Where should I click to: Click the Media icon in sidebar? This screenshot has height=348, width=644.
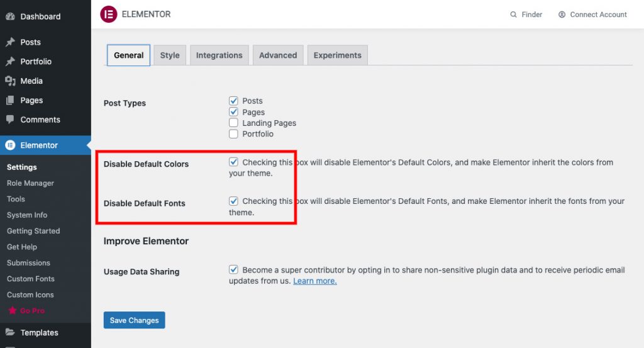(10, 81)
